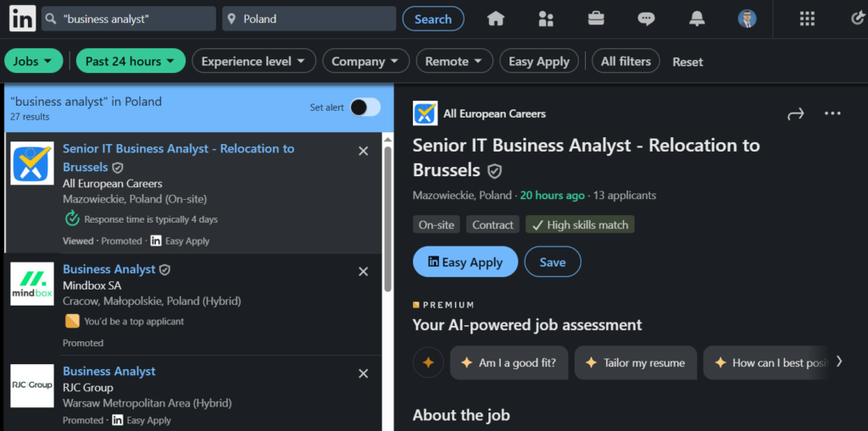Select the "Am I a good fit?" suggestion
This screenshot has height=431, width=868.
pyautogui.click(x=509, y=363)
